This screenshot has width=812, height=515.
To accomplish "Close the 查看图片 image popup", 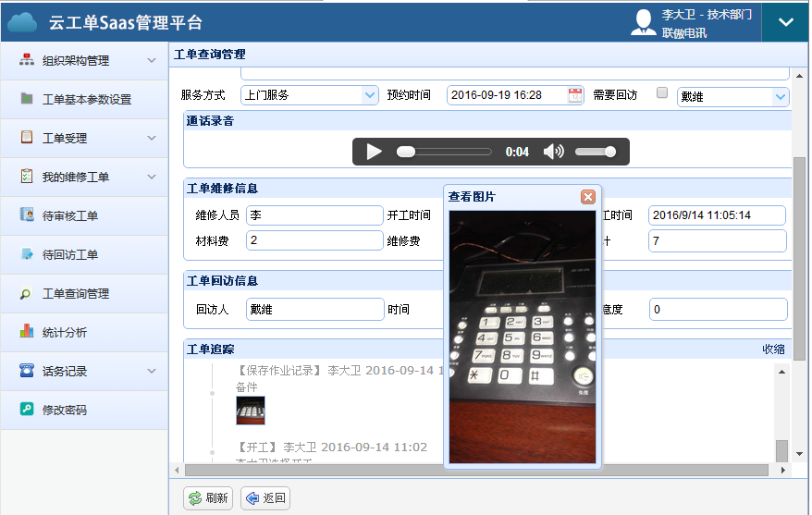I will pyautogui.click(x=587, y=197).
